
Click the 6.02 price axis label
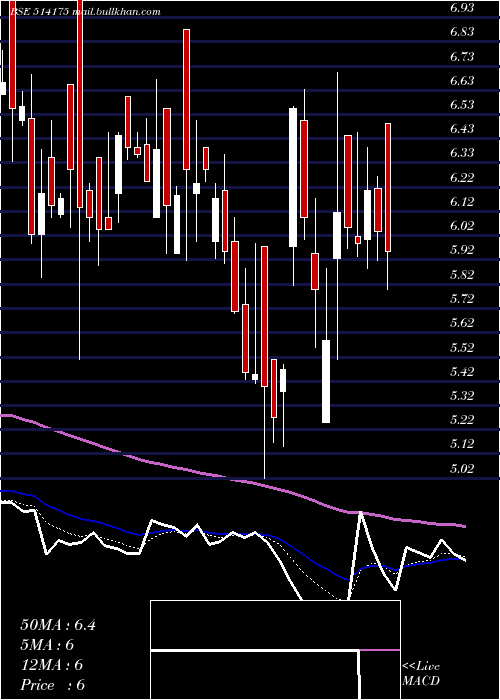click(462, 226)
